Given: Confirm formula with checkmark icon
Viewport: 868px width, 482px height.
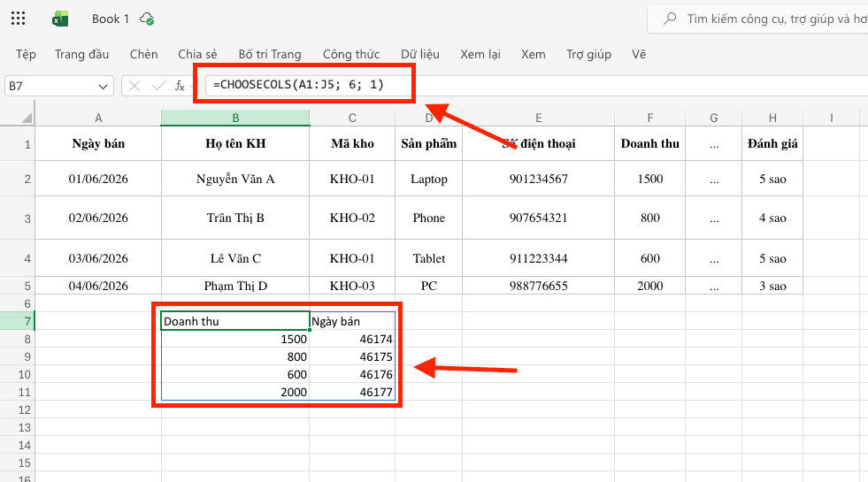Looking at the screenshot, I should pos(159,86).
